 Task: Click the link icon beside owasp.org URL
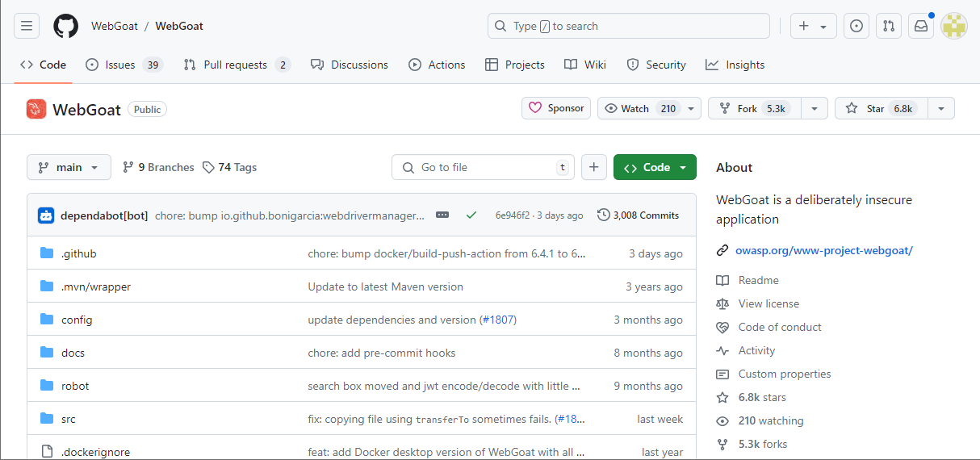coord(722,250)
